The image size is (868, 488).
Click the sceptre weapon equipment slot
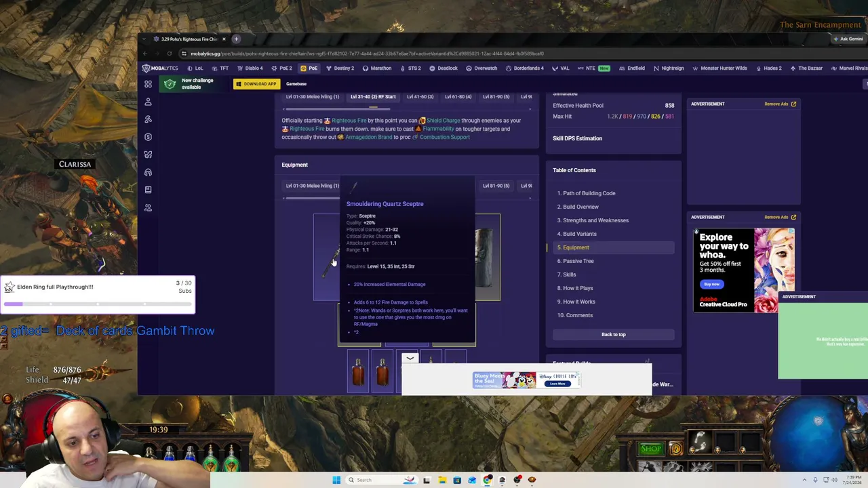326,258
